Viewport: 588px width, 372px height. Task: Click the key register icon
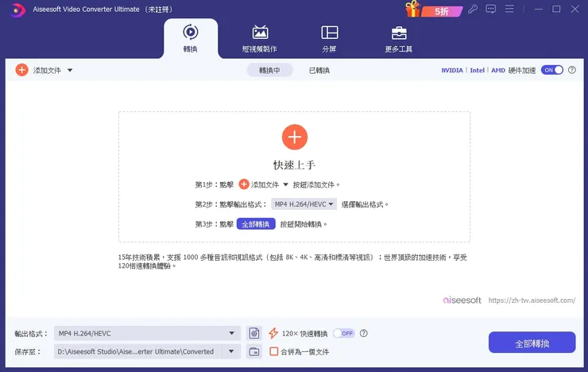(x=473, y=9)
